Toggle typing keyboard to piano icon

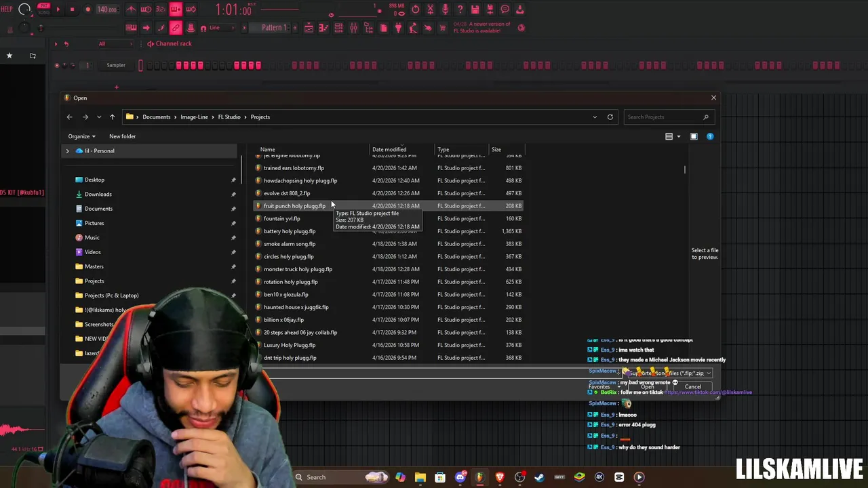[131, 28]
